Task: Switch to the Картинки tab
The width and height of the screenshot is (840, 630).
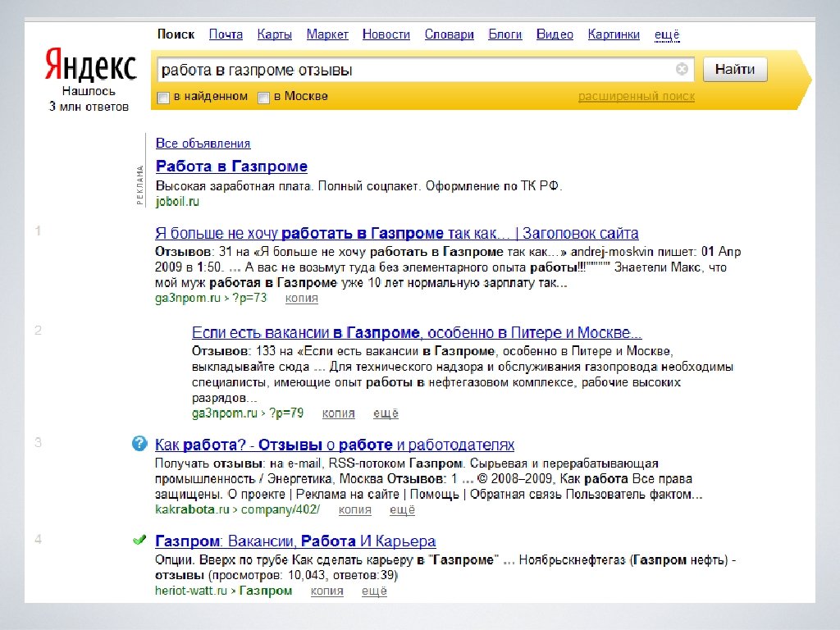Action: 614,34
